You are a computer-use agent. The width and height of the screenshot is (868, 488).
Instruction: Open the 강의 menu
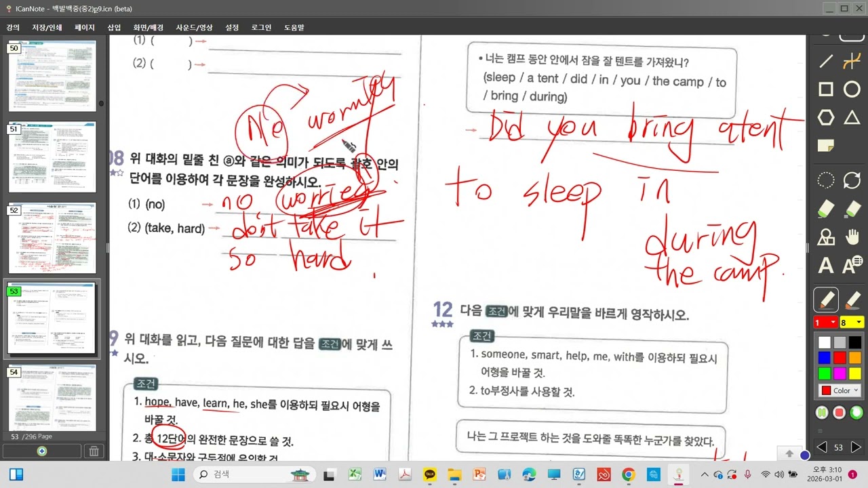(13, 28)
